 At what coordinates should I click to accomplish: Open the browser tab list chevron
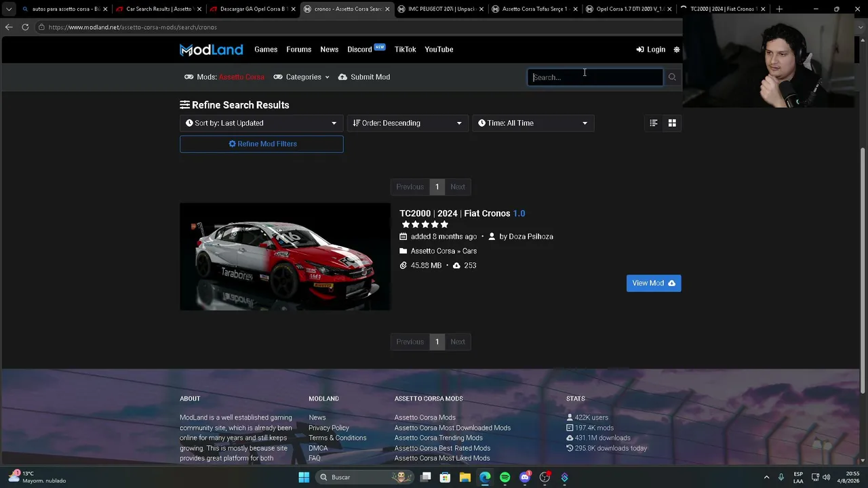point(8,9)
